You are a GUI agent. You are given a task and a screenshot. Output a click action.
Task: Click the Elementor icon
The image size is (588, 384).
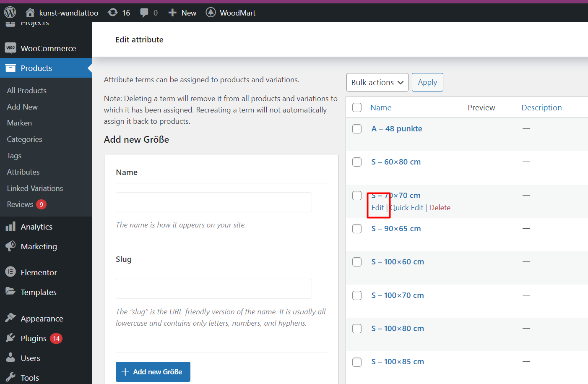[x=10, y=272]
